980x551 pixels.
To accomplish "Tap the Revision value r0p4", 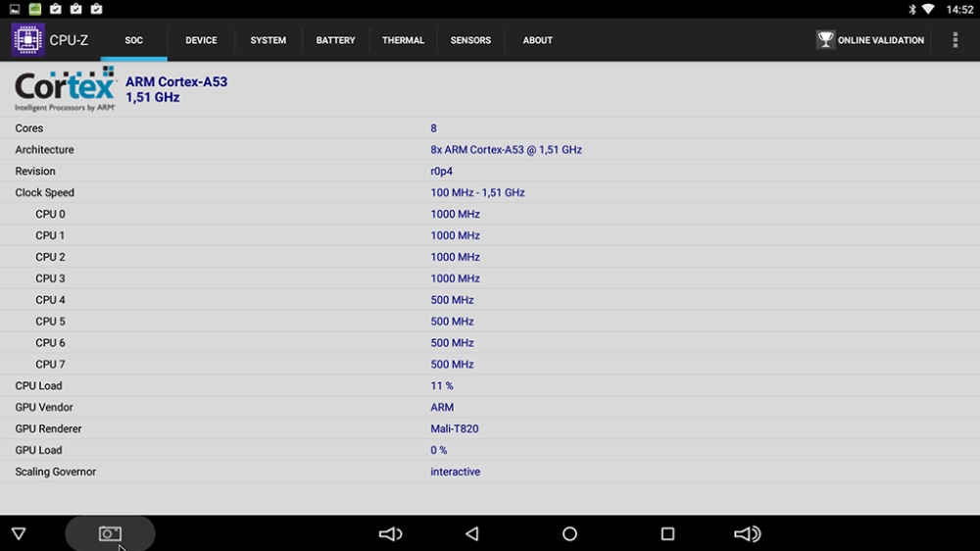I will [441, 172].
